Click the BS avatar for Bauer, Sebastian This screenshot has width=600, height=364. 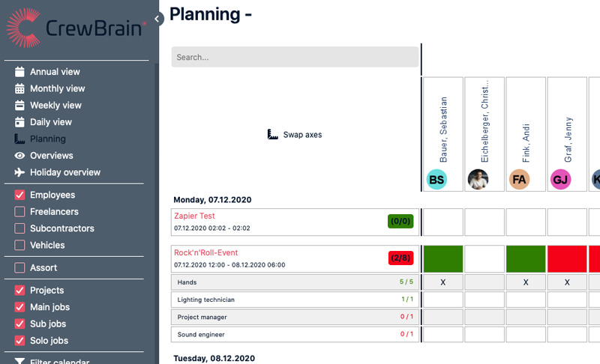coord(436,180)
